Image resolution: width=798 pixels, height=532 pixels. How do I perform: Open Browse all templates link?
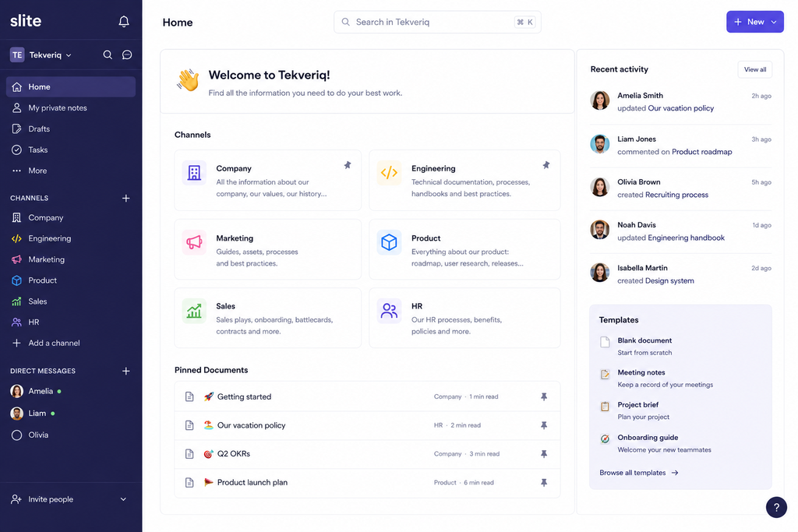coord(639,473)
